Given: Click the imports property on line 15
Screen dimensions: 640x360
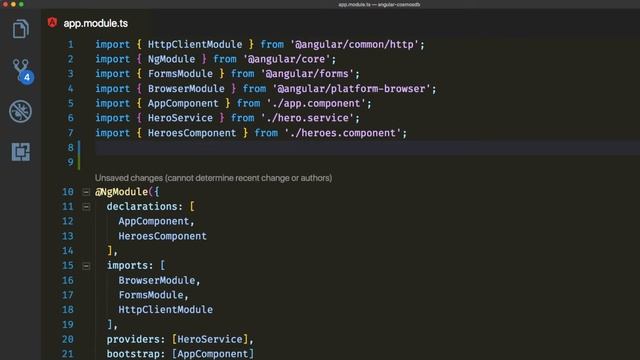Looking at the screenshot, I should (127, 266).
